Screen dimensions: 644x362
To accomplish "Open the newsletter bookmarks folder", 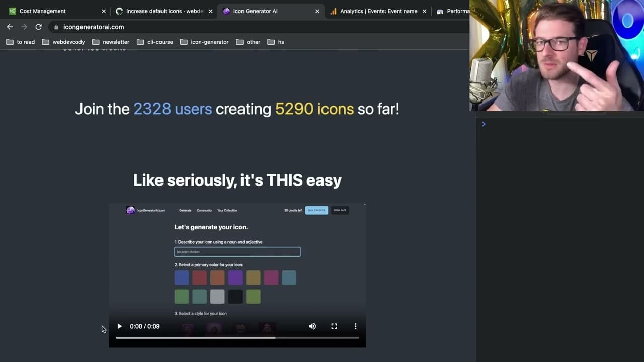I will pos(111,42).
